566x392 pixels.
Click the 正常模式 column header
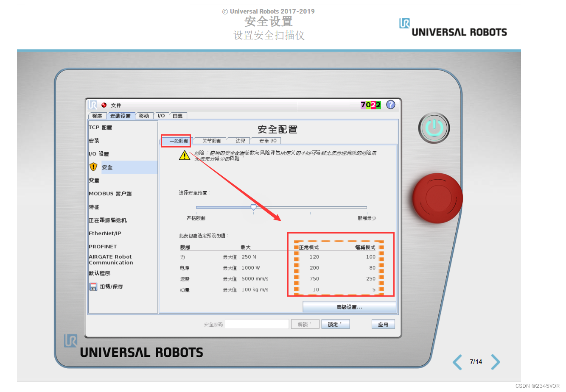[x=309, y=247]
